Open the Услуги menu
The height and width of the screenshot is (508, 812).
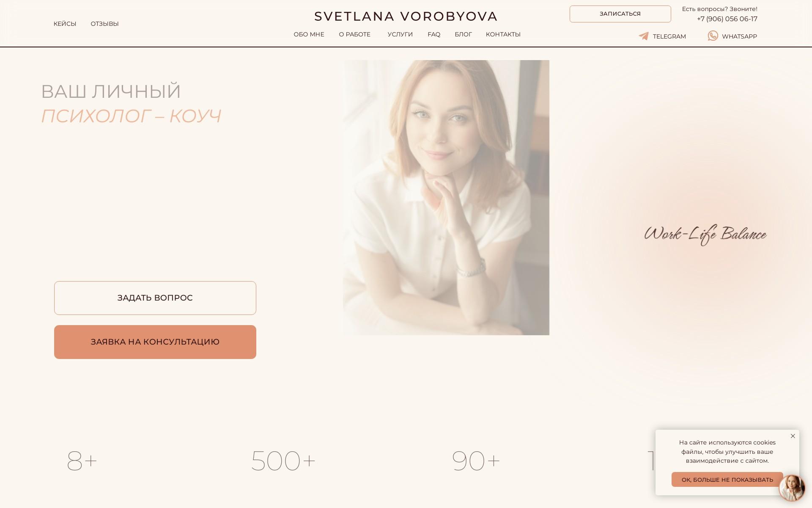tap(400, 34)
